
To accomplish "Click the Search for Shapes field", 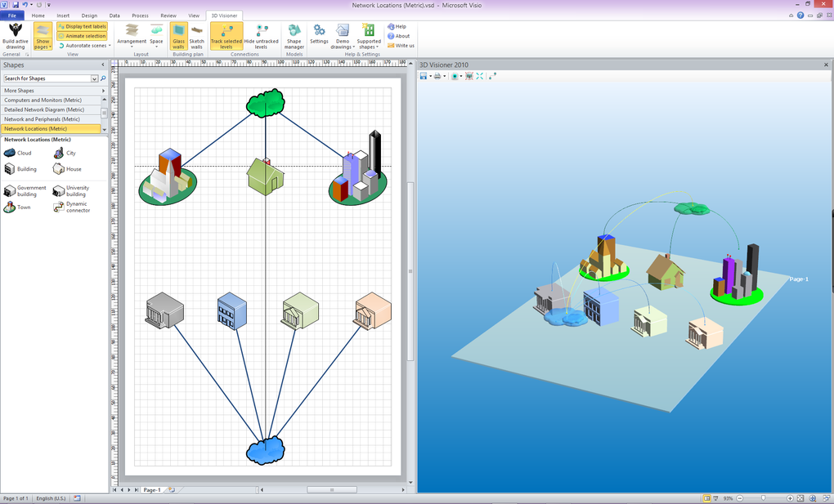I will (x=47, y=78).
